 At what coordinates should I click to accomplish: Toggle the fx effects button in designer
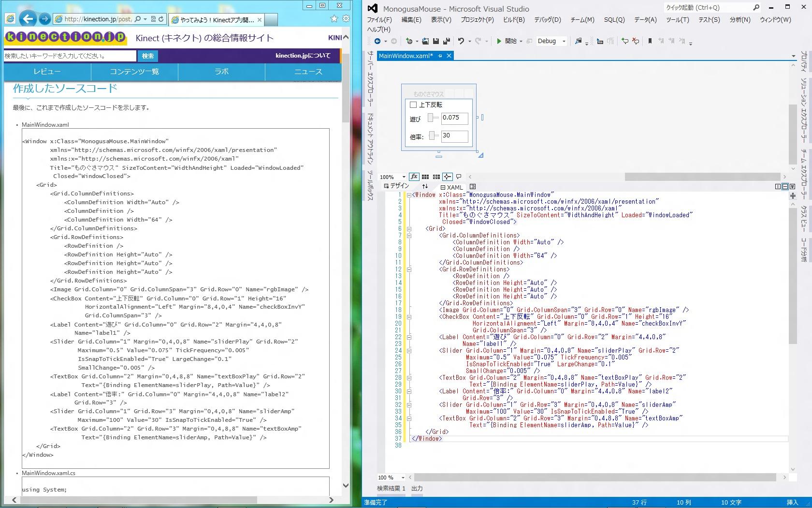pos(414,177)
